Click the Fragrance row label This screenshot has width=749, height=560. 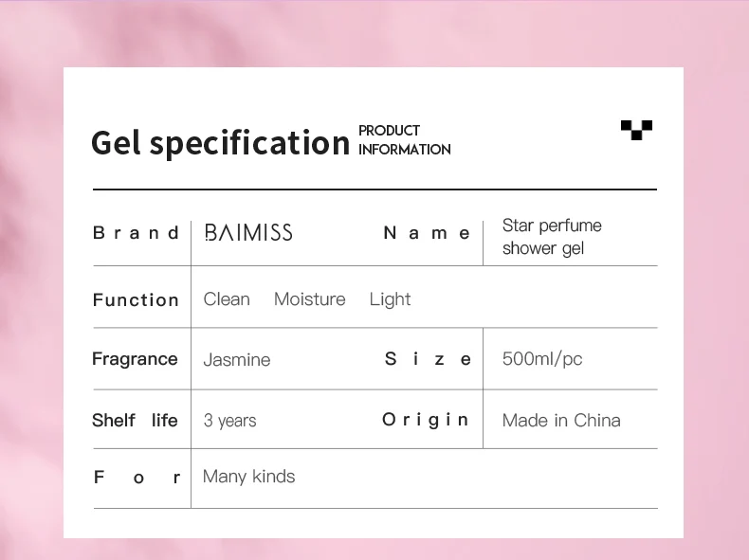135,359
